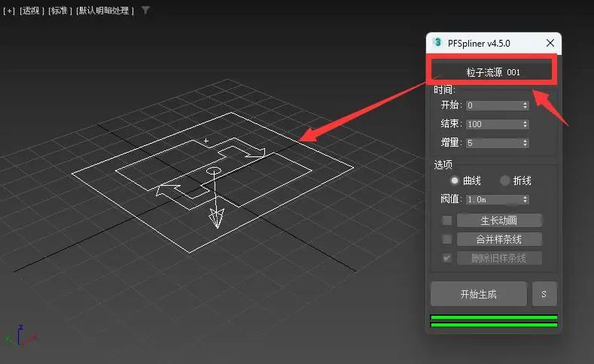Click the 生长动画 button

point(499,220)
